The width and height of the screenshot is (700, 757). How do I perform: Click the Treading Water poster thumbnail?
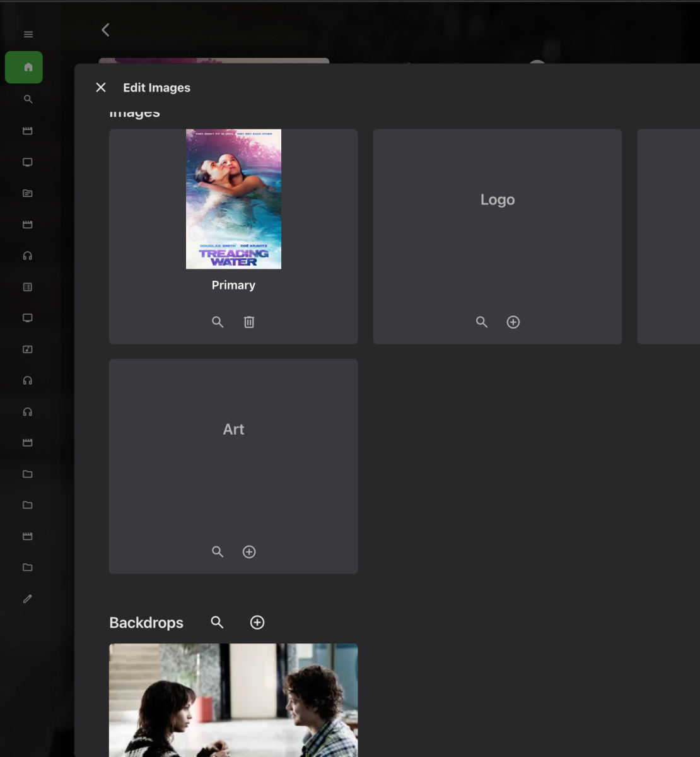(233, 199)
